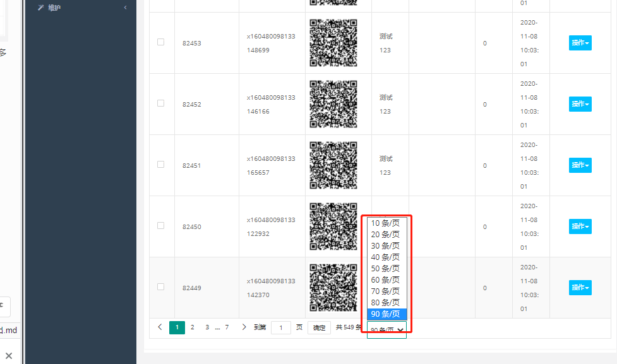Close the panel with the X icon
This screenshot has width=617, height=364.
9,356
